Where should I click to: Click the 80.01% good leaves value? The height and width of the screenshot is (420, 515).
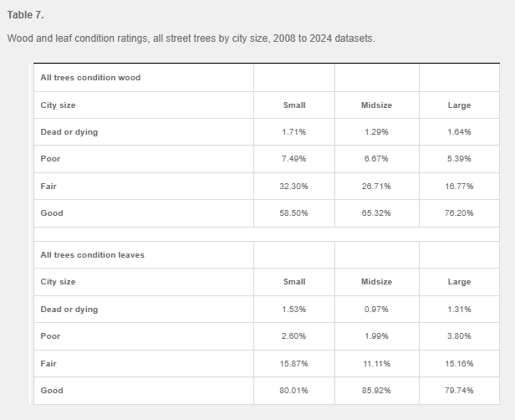pyautogui.click(x=293, y=391)
